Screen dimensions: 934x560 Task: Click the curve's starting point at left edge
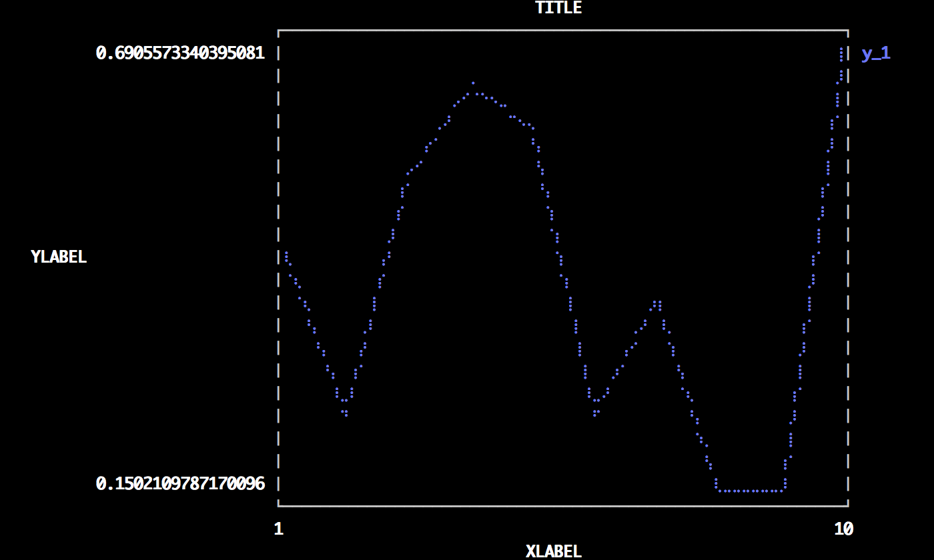point(286,253)
